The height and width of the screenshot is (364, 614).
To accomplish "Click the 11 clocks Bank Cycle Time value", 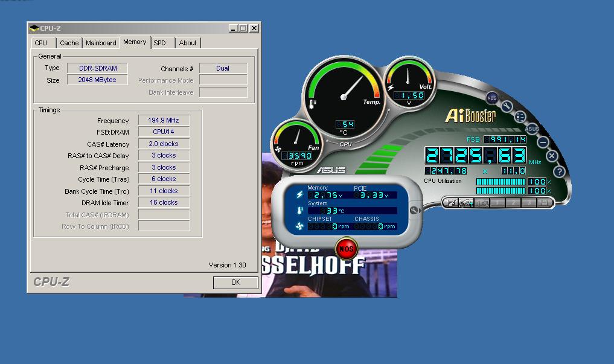I will [x=164, y=191].
